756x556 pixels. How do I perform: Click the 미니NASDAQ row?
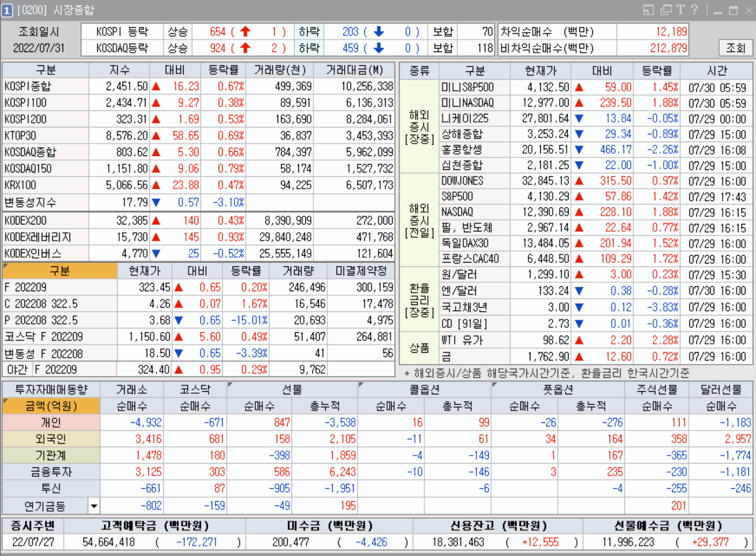point(595,103)
